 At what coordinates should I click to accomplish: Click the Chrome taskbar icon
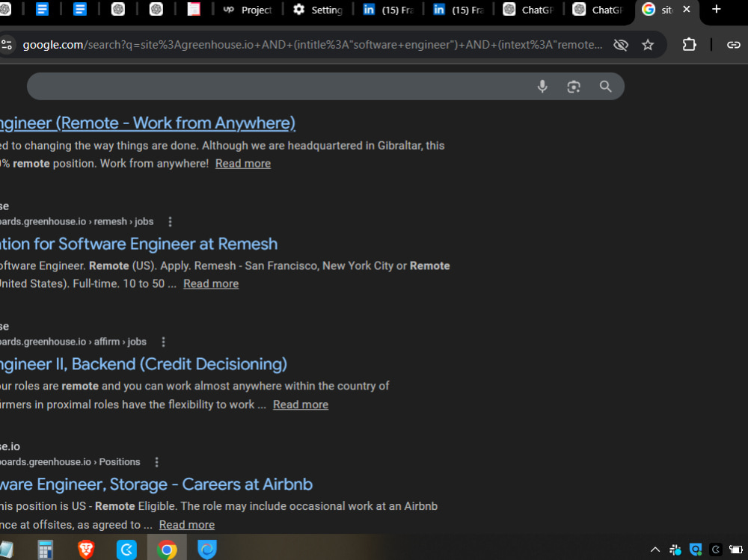167,550
